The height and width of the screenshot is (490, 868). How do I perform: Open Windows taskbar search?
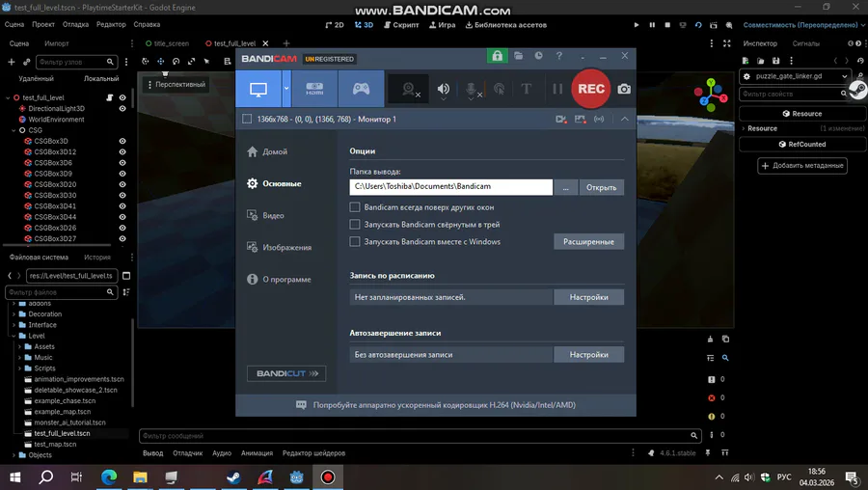coord(46,477)
